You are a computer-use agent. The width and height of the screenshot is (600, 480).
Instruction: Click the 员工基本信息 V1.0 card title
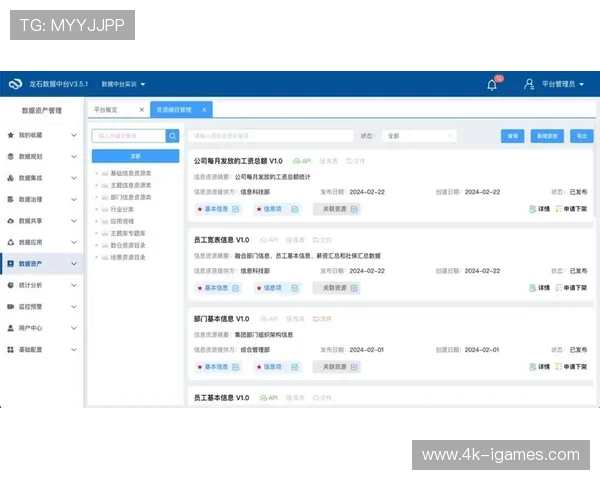coord(222,398)
